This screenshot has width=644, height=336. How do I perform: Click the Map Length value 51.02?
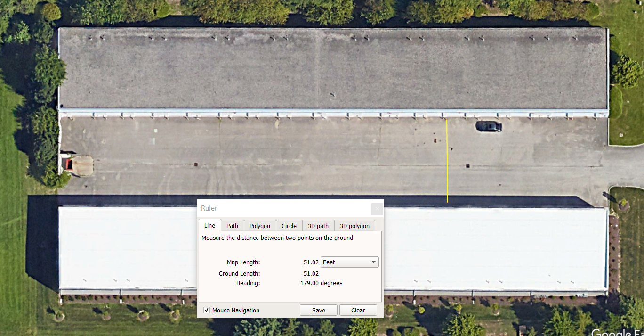pyautogui.click(x=311, y=262)
